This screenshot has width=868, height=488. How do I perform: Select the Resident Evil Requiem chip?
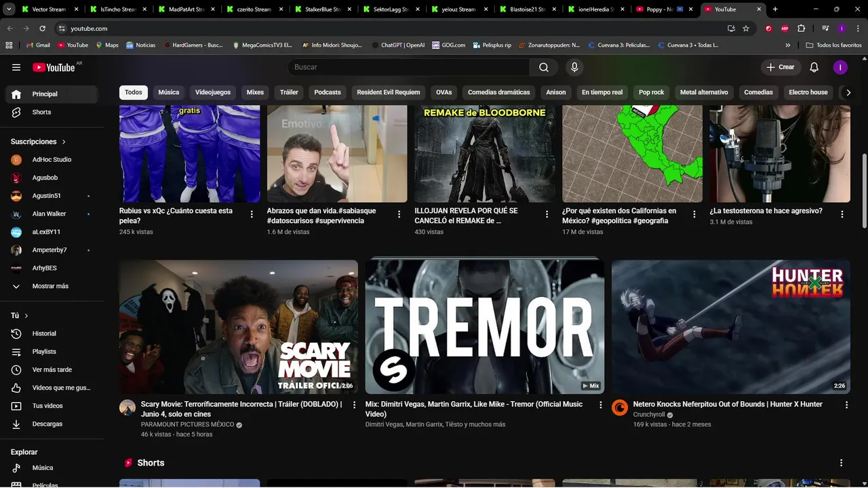click(x=389, y=92)
